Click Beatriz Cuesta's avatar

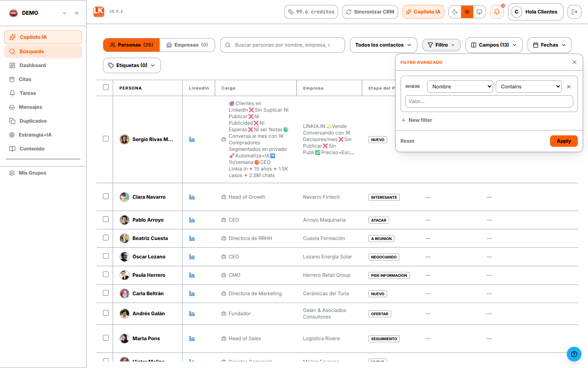coord(125,238)
